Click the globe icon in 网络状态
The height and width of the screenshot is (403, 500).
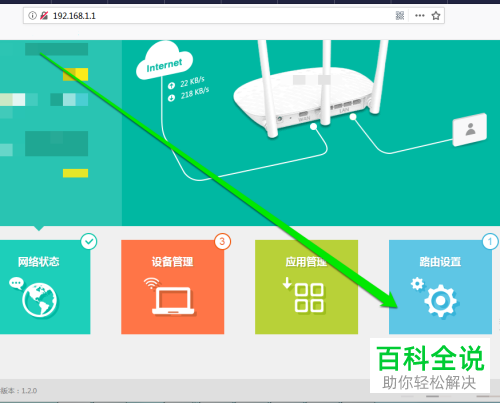39,300
